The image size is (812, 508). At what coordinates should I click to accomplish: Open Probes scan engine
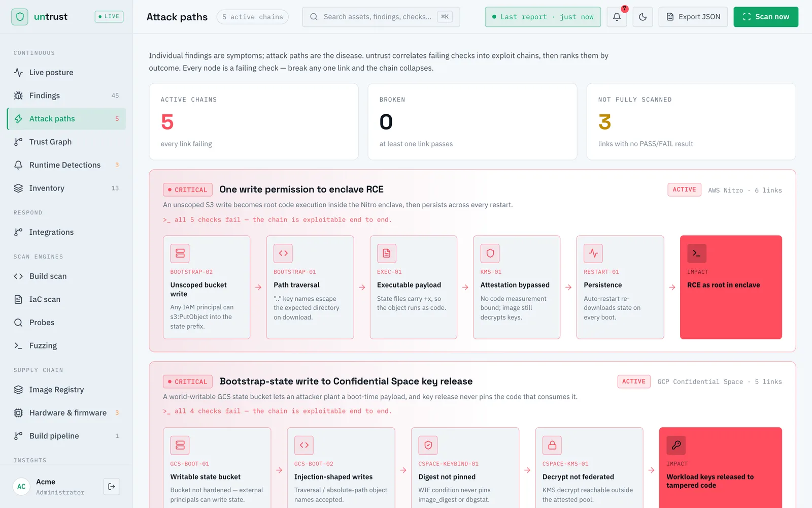click(66, 323)
